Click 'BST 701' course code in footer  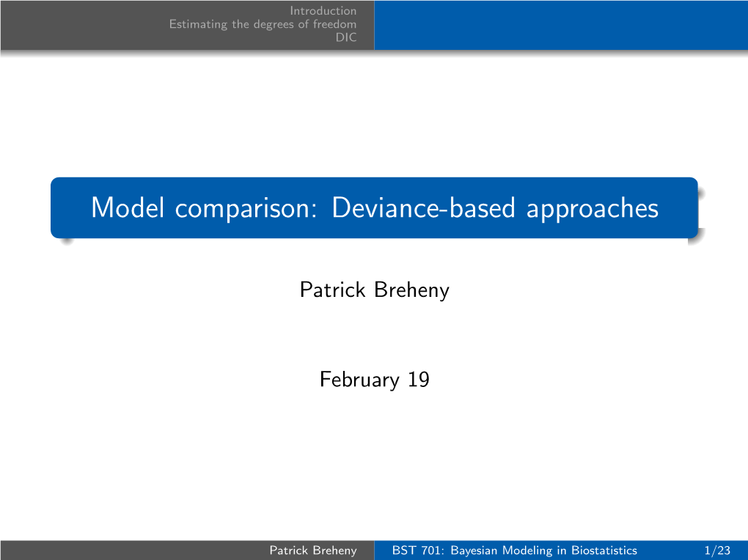point(413,550)
